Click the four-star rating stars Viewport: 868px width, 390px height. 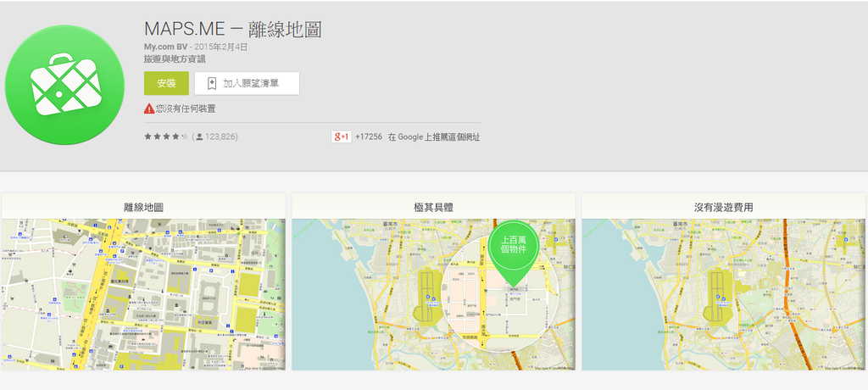pyautogui.click(x=166, y=136)
